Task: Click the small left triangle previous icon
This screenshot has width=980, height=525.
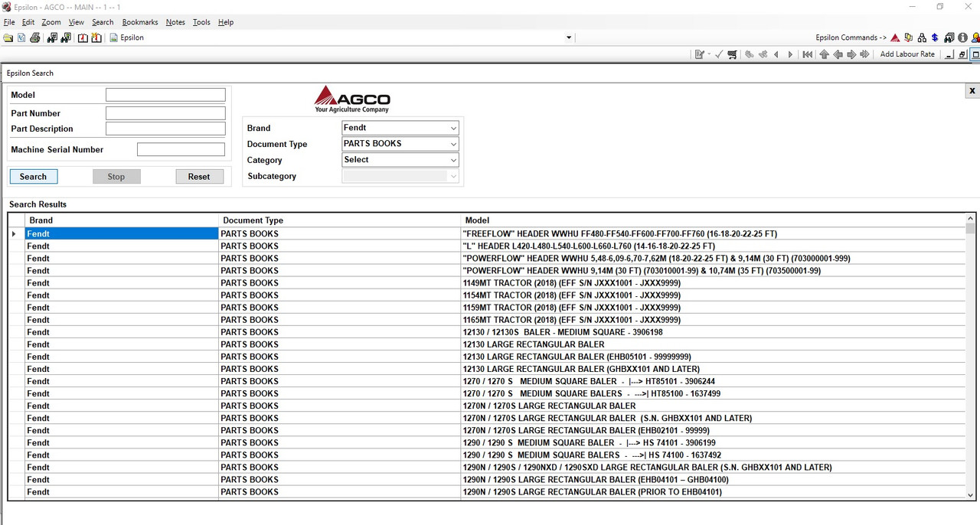Action: click(x=776, y=54)
